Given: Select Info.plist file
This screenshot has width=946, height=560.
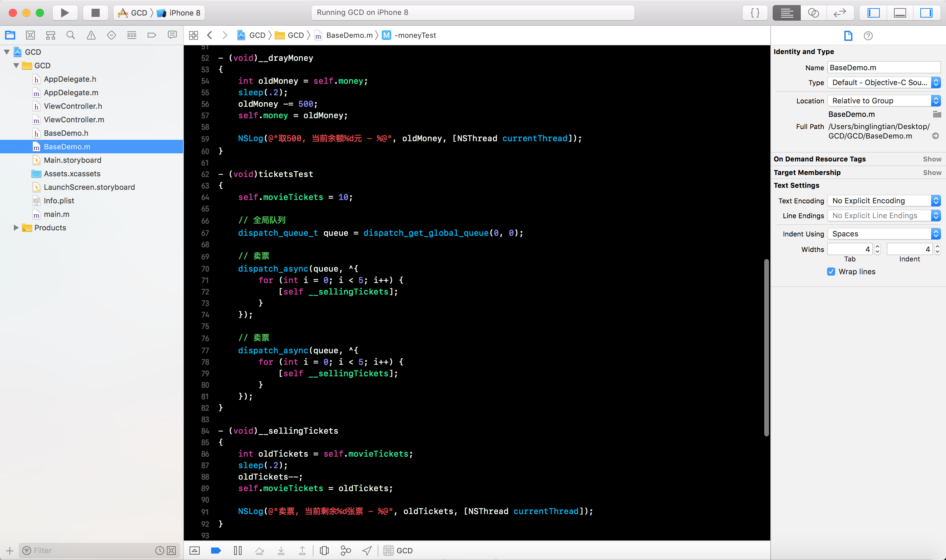Looking at the screenshot, I should (x=58, y=201).
